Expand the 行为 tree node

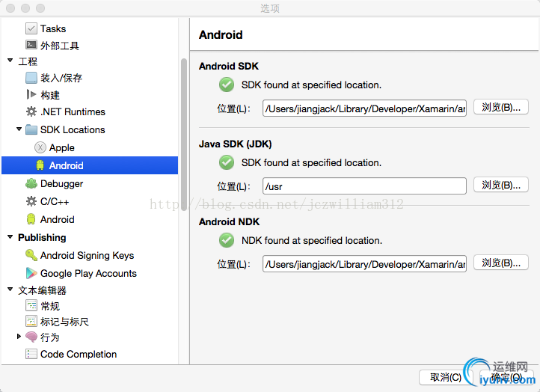click(x=19, y=336)
